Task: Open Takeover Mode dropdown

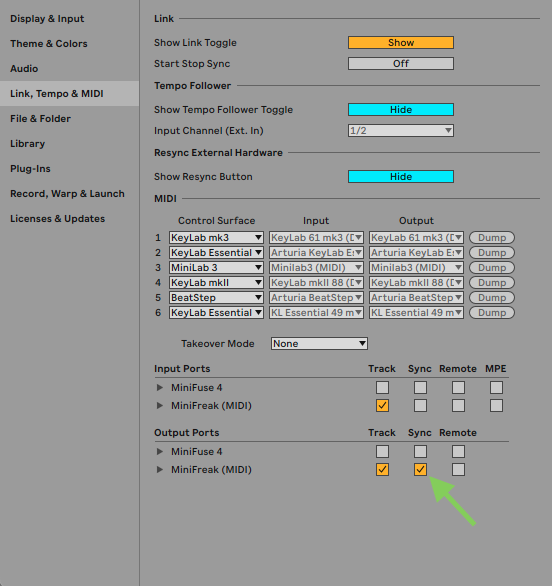Action: pyautogui.click(x=319, y=343)
